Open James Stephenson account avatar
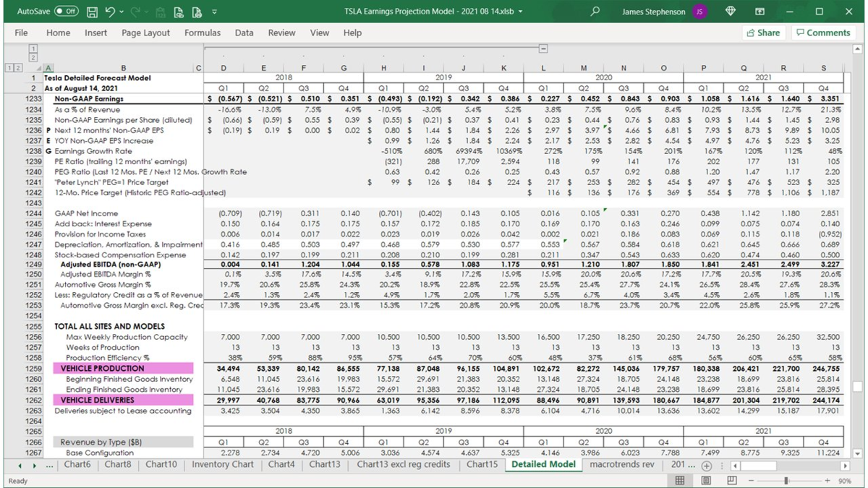Image resolution: width=868 pixels, height=488 pixels. [699, 12]
